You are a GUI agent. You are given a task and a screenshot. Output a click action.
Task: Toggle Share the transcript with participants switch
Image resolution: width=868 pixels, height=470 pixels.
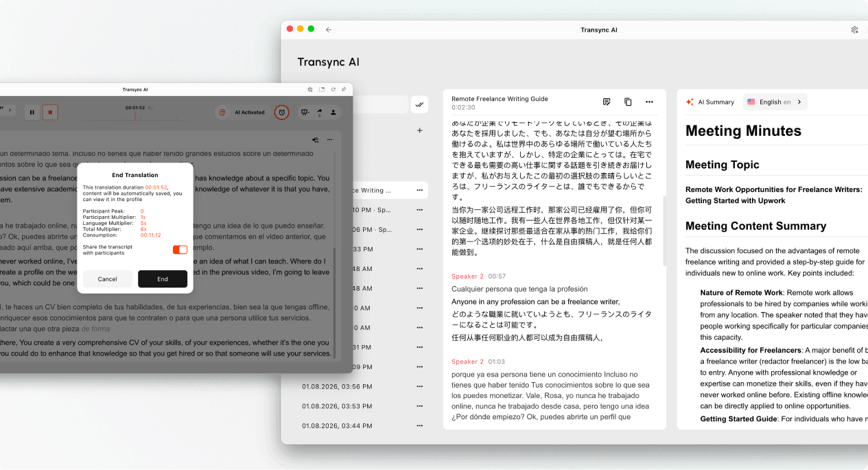[180, 250]
